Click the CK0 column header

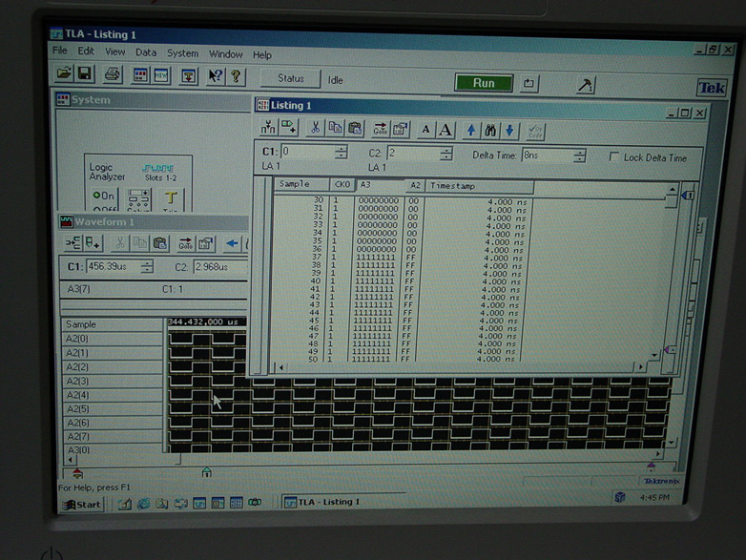pos(342,185)
